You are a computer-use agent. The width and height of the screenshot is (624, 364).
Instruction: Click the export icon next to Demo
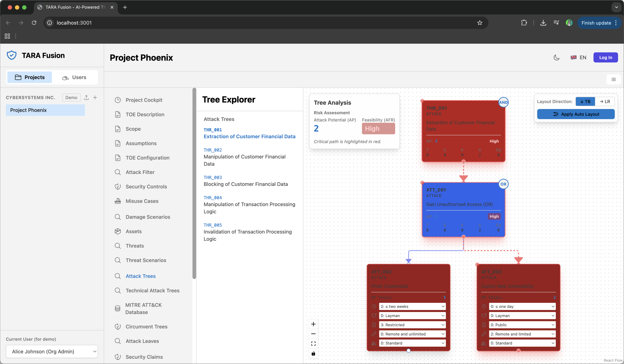86,98
